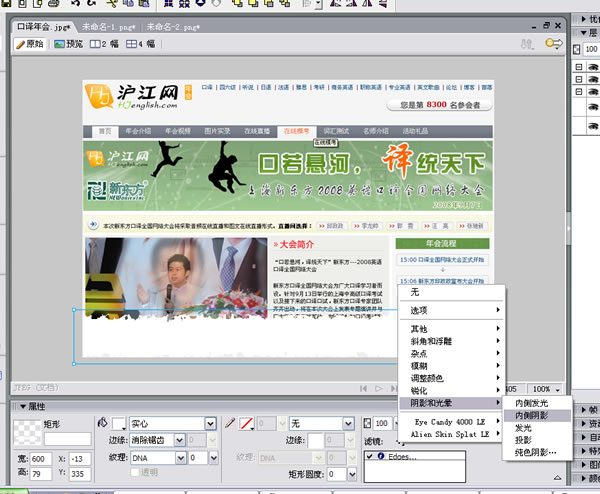This screenshot has height=494, width=600.
Task: Open the stroke color swatch
Action: [x=247, y=423]
